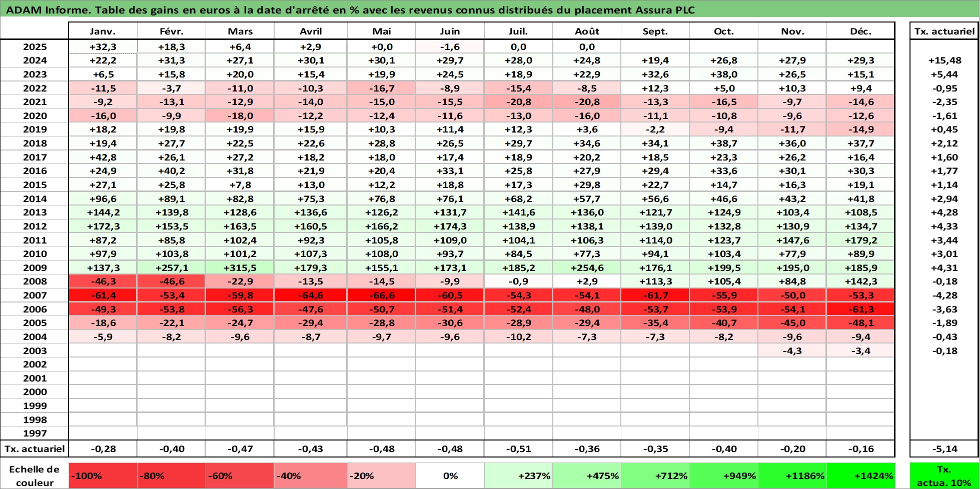Select the 2009 row label
The height and width of the screenshot is (489, 980).
(35, 267)
